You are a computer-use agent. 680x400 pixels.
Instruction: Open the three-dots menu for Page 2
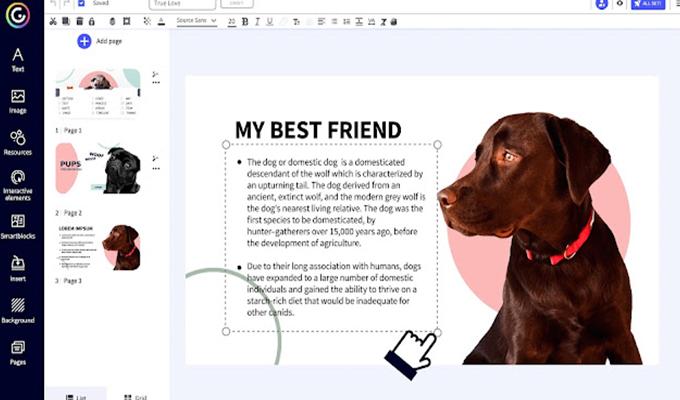click(x=156, y=168)
